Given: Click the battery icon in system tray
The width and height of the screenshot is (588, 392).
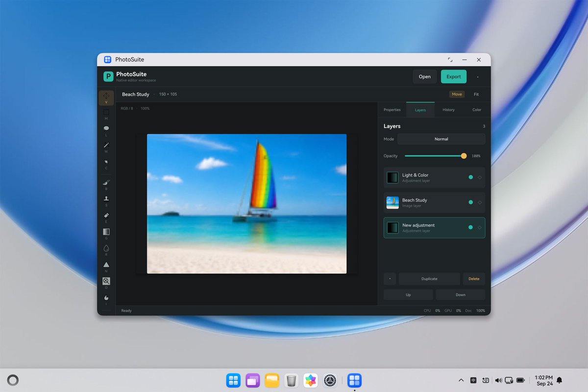Looking at the screenshot, I should point(520,380).
